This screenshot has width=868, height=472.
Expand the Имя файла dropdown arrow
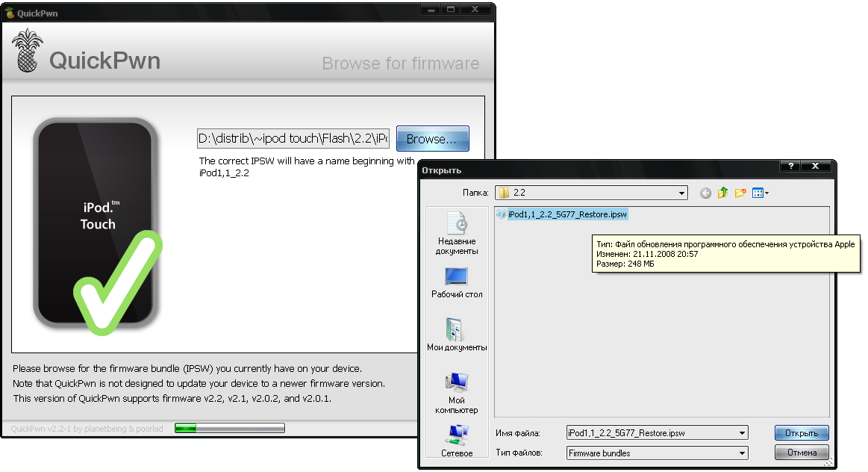coord(741,433)
